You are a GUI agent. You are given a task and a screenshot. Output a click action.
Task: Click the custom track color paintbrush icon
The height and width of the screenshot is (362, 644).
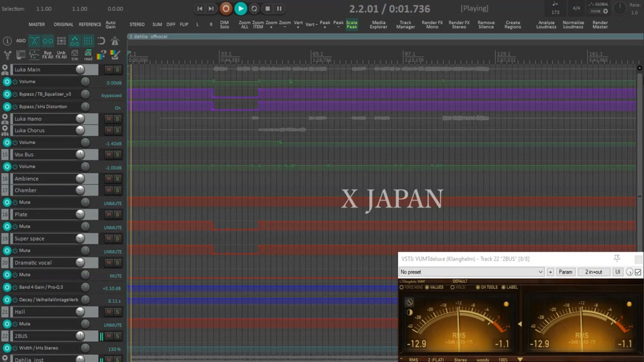[115, 54]
